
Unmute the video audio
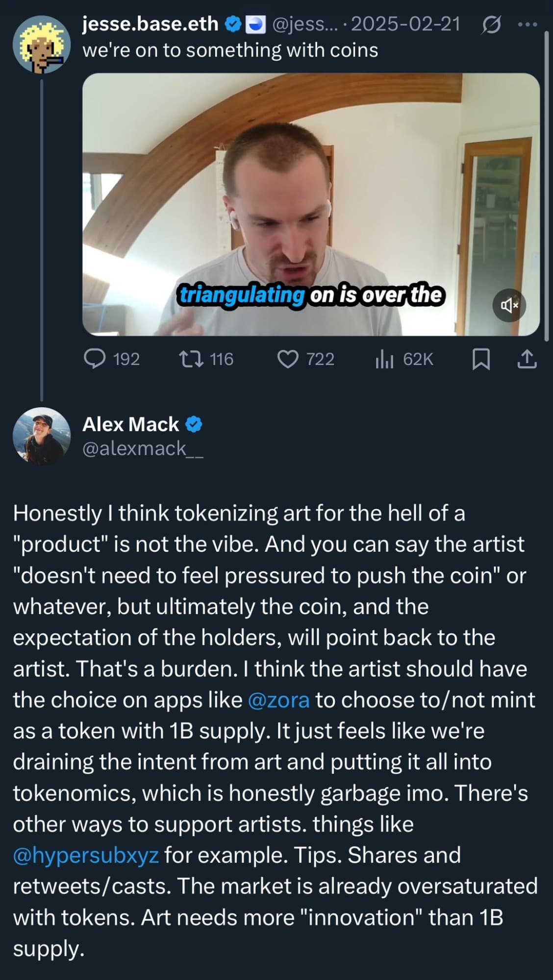tap(509, 305)
